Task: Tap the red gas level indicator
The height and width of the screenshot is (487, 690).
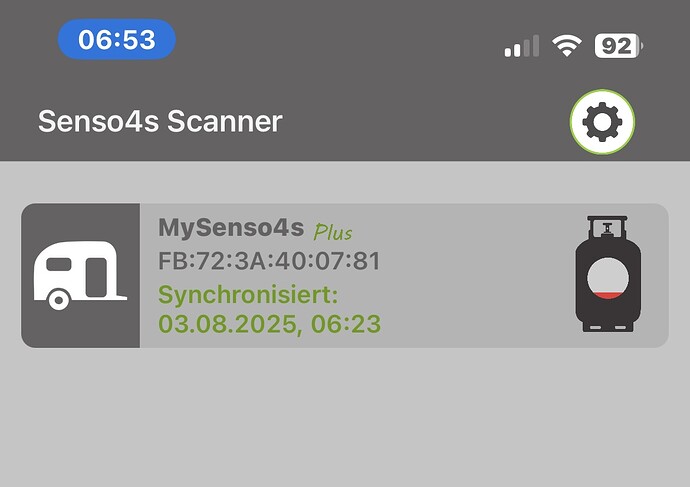Action: [x=608, y=294]
